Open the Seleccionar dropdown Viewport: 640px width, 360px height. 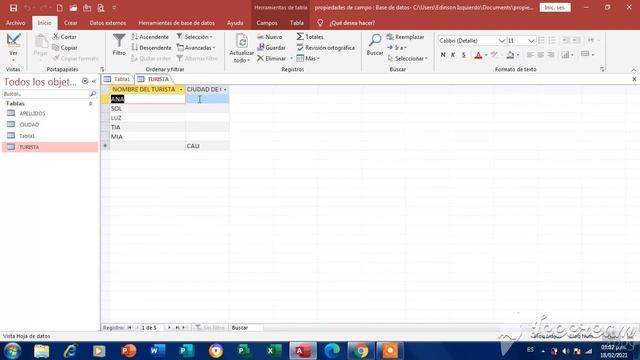[407, 58]
